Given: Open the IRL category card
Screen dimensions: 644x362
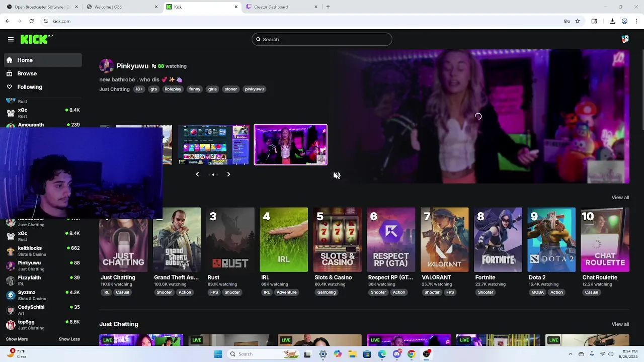Looking at the screenshot, I should [284, 240].
